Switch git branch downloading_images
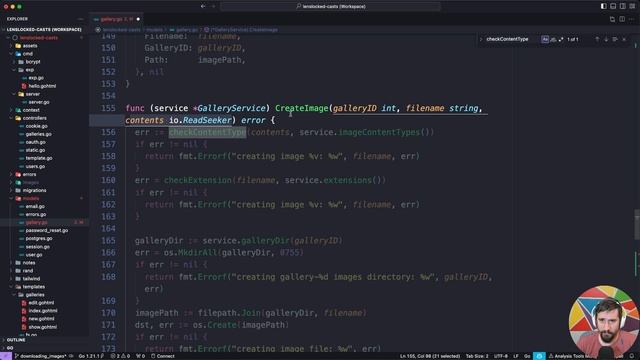640x360 pixels. click(x=40, y=356)
